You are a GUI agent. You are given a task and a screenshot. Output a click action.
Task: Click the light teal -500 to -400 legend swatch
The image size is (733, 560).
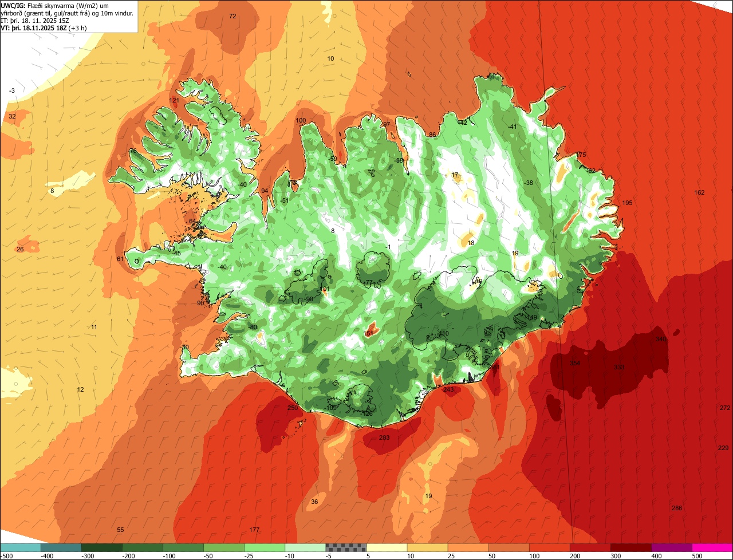pos(20,547)
